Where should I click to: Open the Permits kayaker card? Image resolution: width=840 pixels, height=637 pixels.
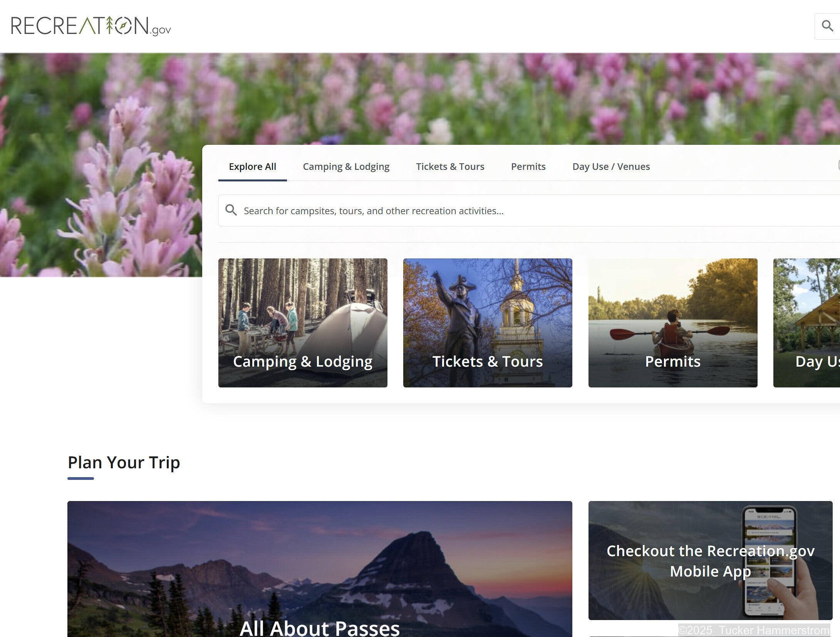coord(672,323)
